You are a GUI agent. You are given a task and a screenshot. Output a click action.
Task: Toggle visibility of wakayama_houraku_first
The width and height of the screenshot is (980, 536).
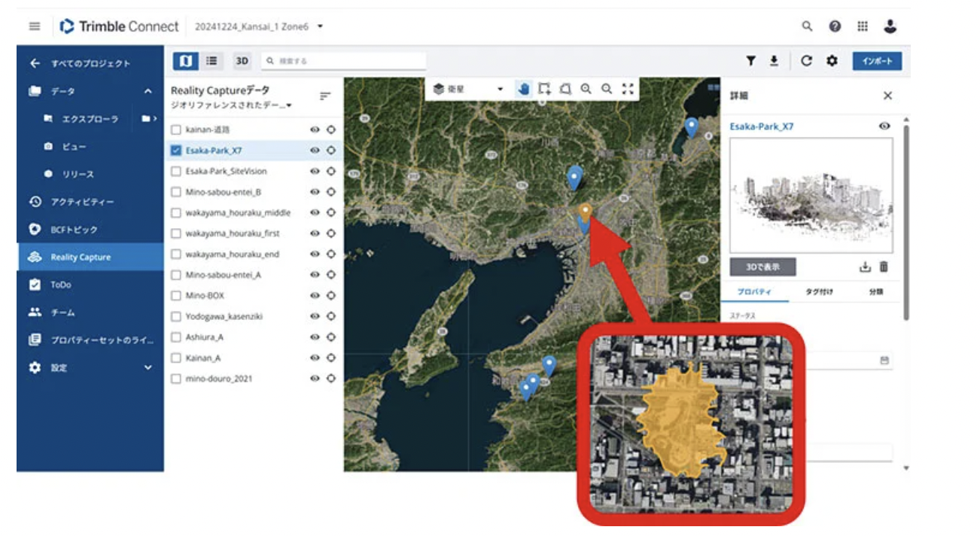[x=315, y=233]
